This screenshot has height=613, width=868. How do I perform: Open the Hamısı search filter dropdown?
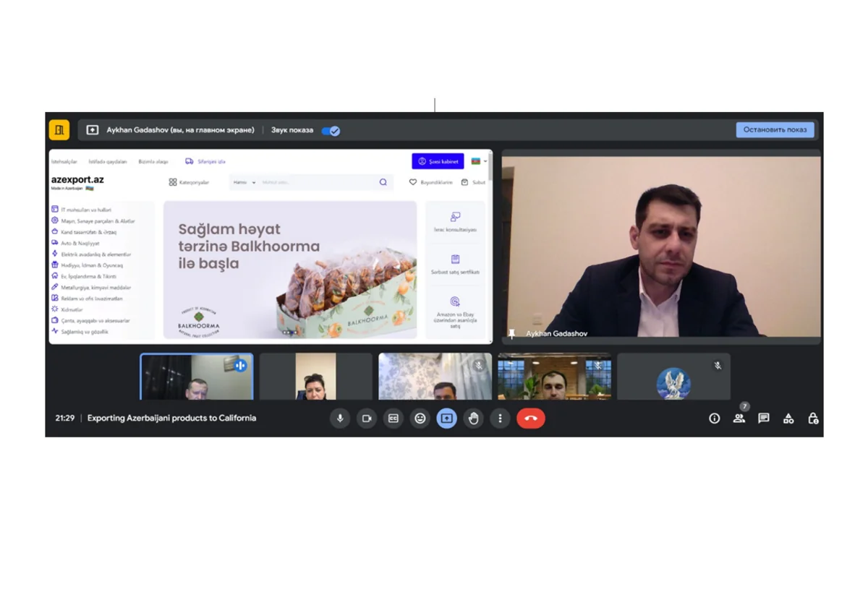[244, 182]
